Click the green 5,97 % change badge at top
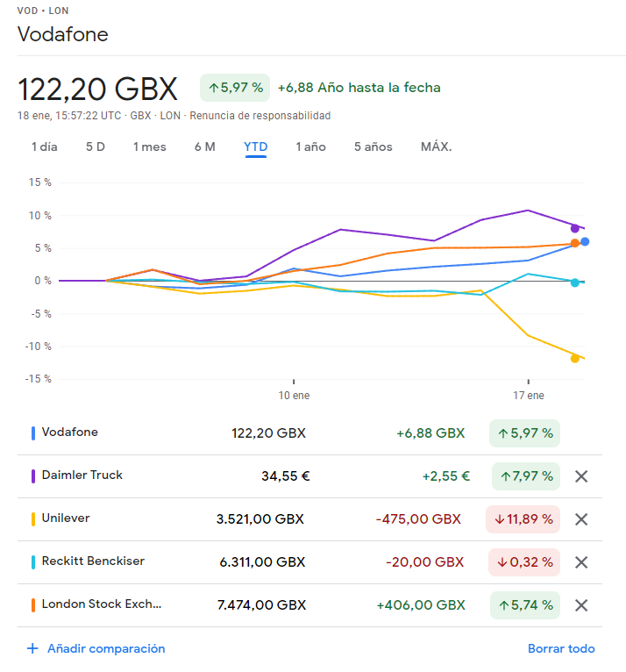 click(235, 88)
